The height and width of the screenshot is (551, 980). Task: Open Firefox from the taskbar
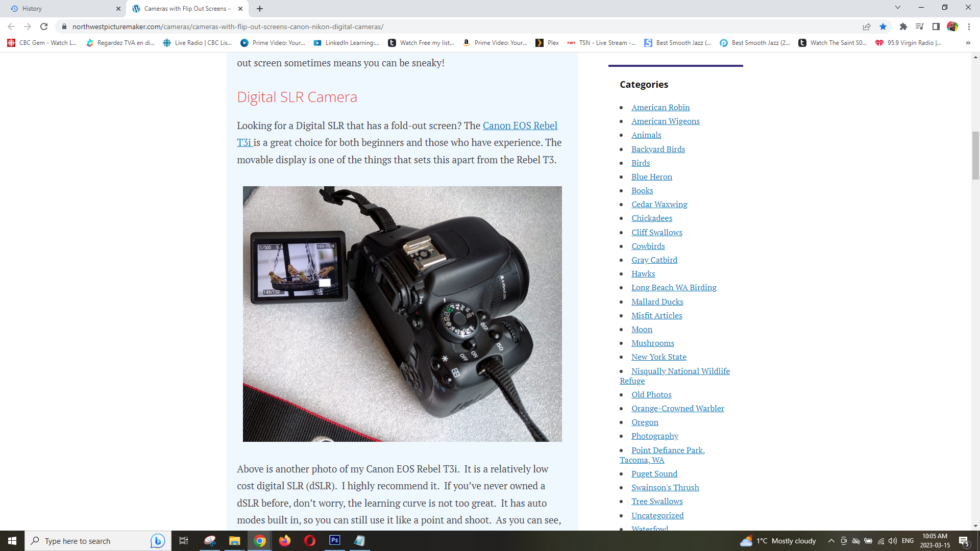tap(284, 540)
